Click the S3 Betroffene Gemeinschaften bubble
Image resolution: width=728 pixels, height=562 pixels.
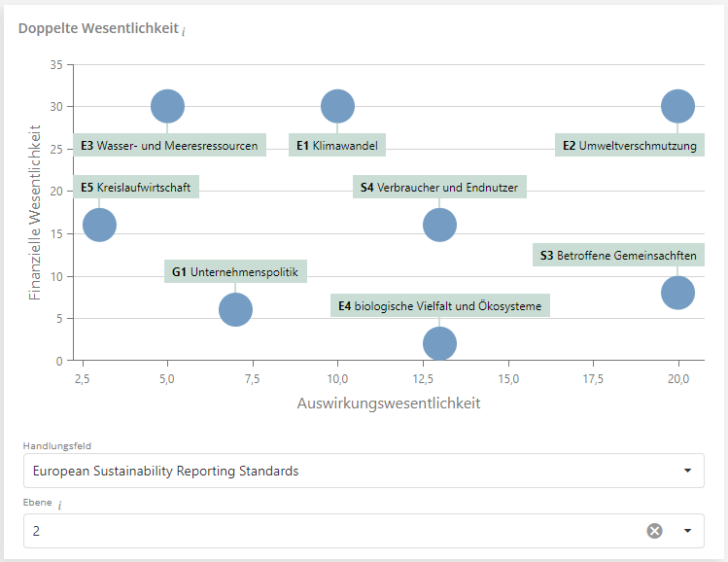click(677, 293)
